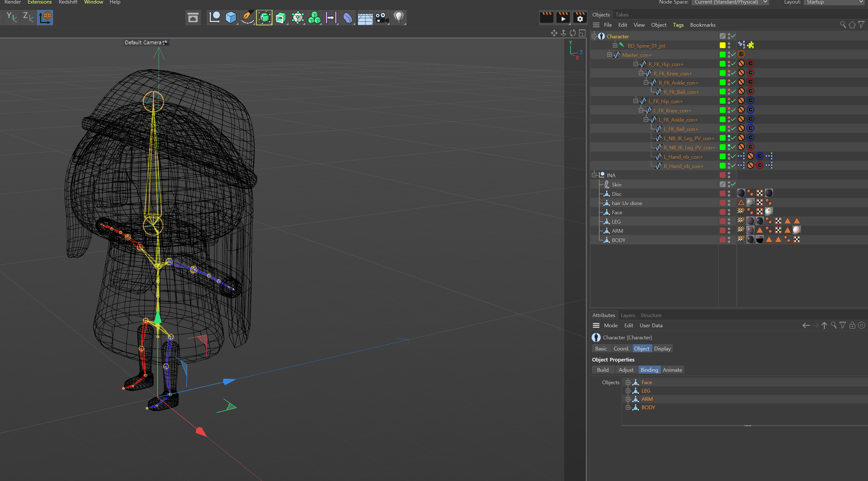
Task: Open the Cloner MoGraph icon
Action: coord(298,18)
